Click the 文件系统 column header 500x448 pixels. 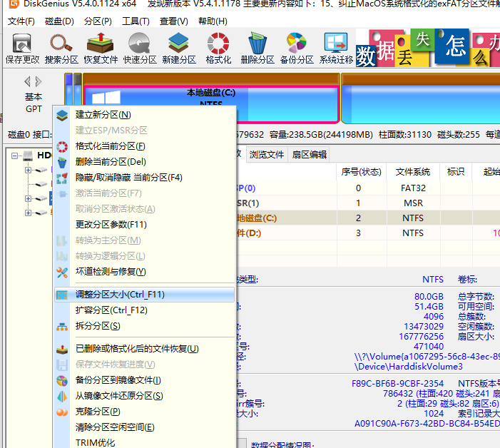tap(413, 172)
